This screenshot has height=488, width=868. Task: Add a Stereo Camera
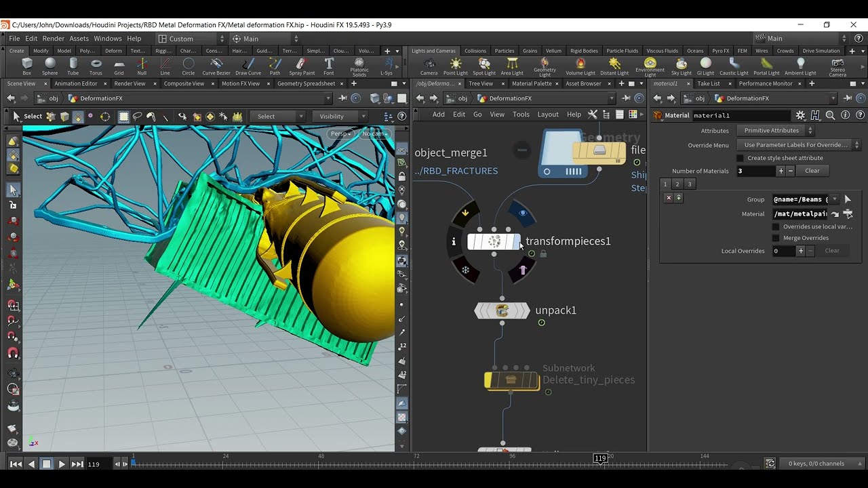point(837,66)
